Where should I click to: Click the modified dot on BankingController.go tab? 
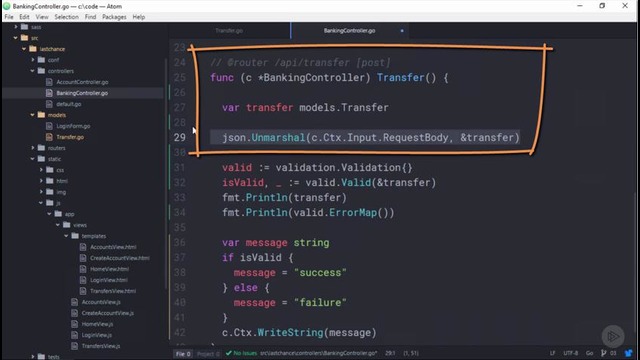click(x=402, y=31)
